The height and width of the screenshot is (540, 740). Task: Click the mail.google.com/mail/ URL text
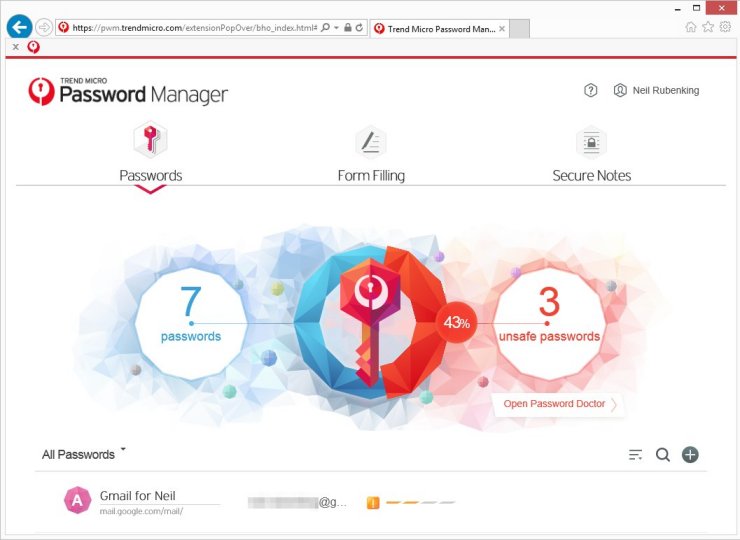141,511
